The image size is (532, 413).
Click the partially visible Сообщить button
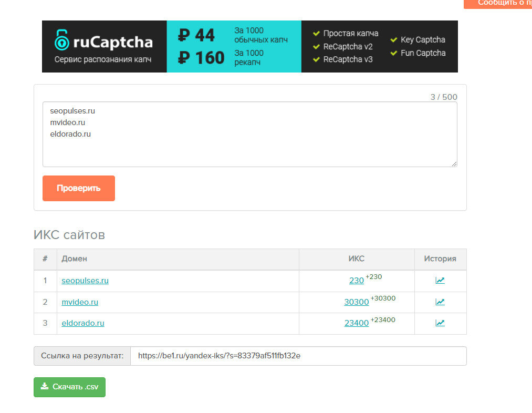498,3
